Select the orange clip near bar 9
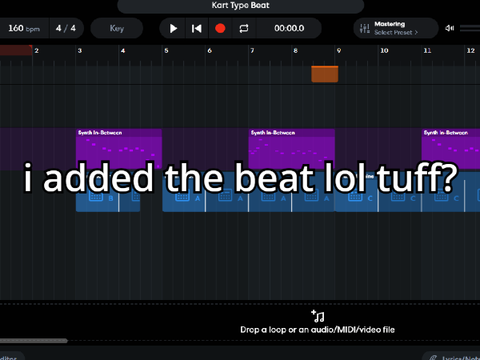This screenshot has width=480, height=360. click(x=325, y=74)
